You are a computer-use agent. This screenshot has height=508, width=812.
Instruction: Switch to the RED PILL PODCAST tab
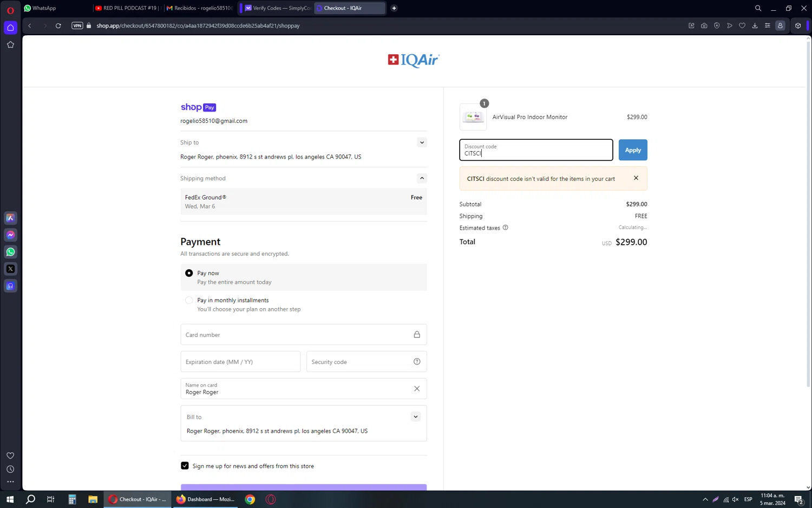pos(128,8)
